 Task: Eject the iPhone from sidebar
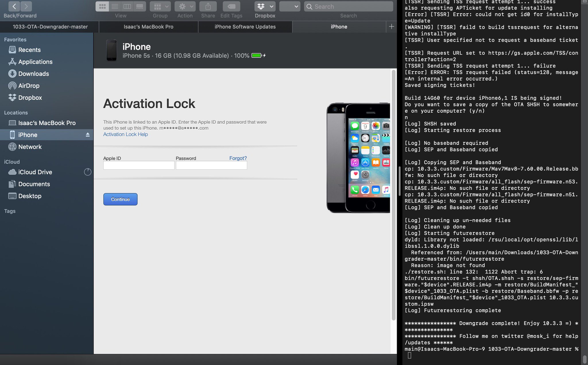(88, 135)
